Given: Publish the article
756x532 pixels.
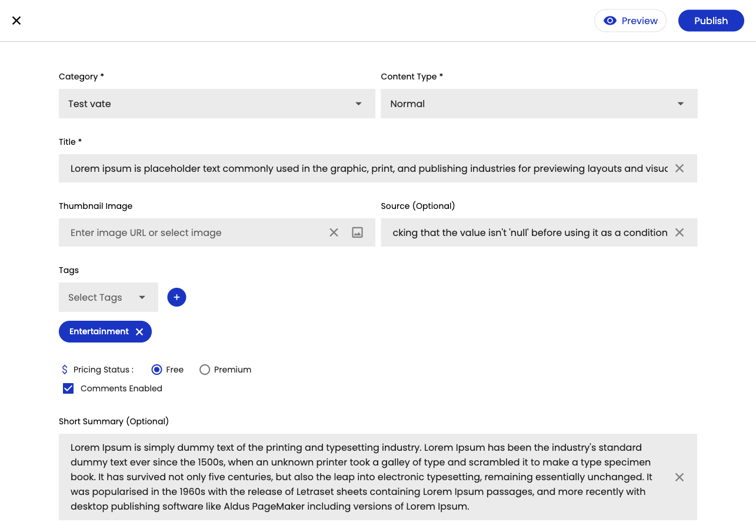Looking at the screenshot, I should (x=711, y=21).
